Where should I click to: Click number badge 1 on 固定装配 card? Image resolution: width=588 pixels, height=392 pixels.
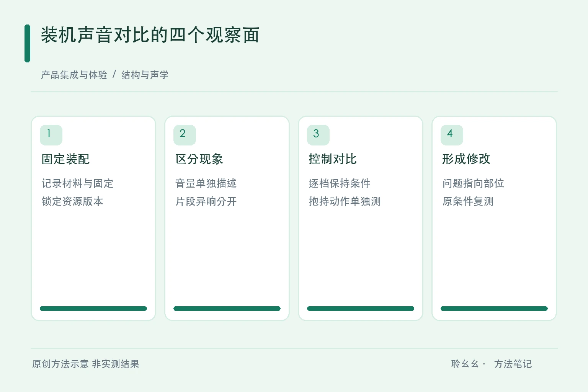(51, 135)
